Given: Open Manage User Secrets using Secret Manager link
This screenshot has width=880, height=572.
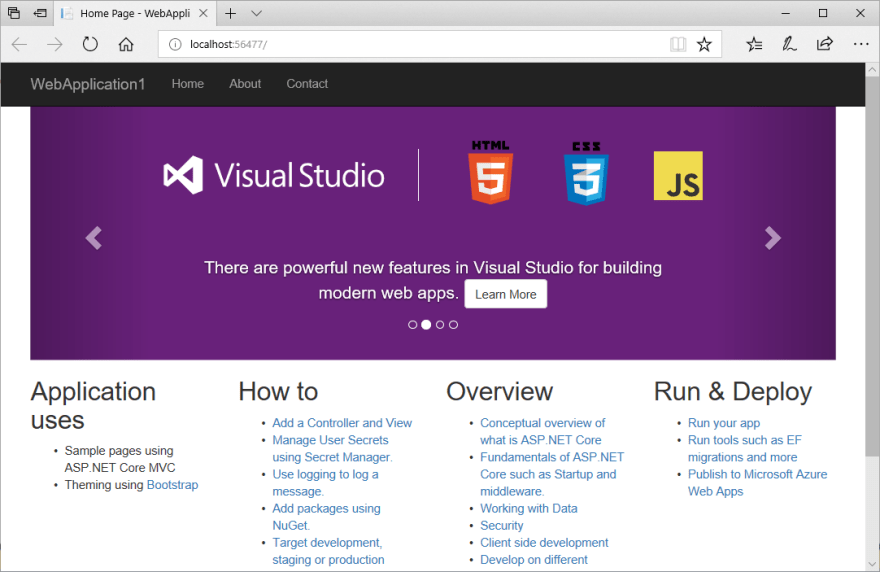Looking at the screenshot, I should [x=332, y=449].
